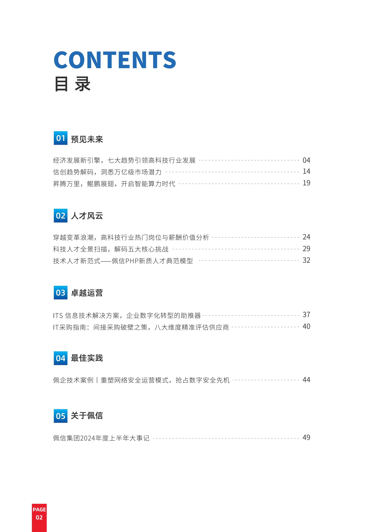Click the CONTENTS title
392x532 pixels.
coord(115,60)
